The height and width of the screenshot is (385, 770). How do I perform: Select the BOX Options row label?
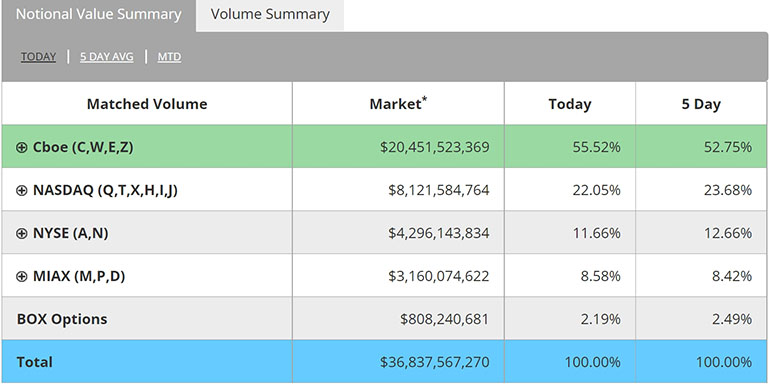pyautogui.click(x=62, y=319)
